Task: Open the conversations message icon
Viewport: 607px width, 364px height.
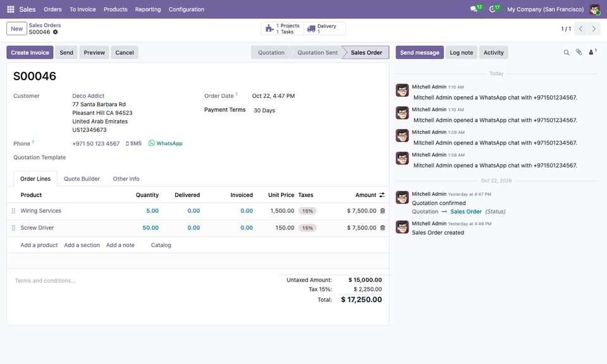Action: [x=474, y=9]
